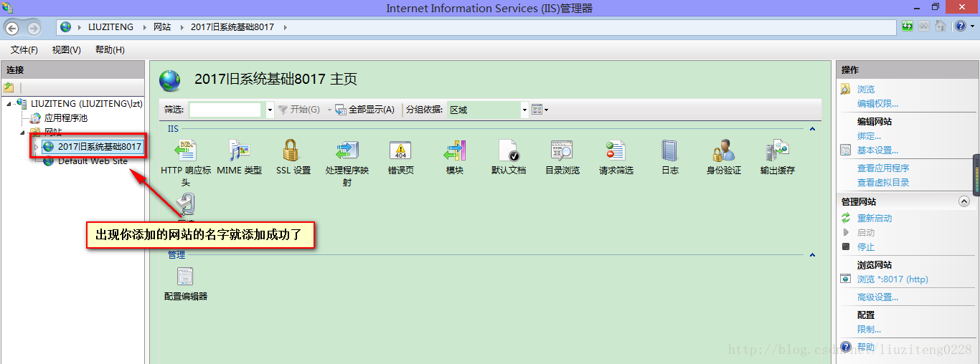Click 查看应用程序 link
Screen dimensions: 980x364
coord(883,168)
